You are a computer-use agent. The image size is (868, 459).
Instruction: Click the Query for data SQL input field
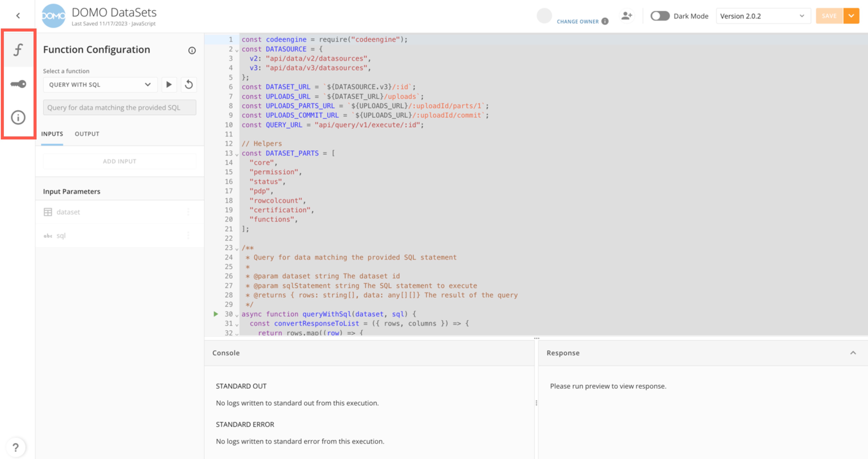pyautogui.click(x=119, y=107)
